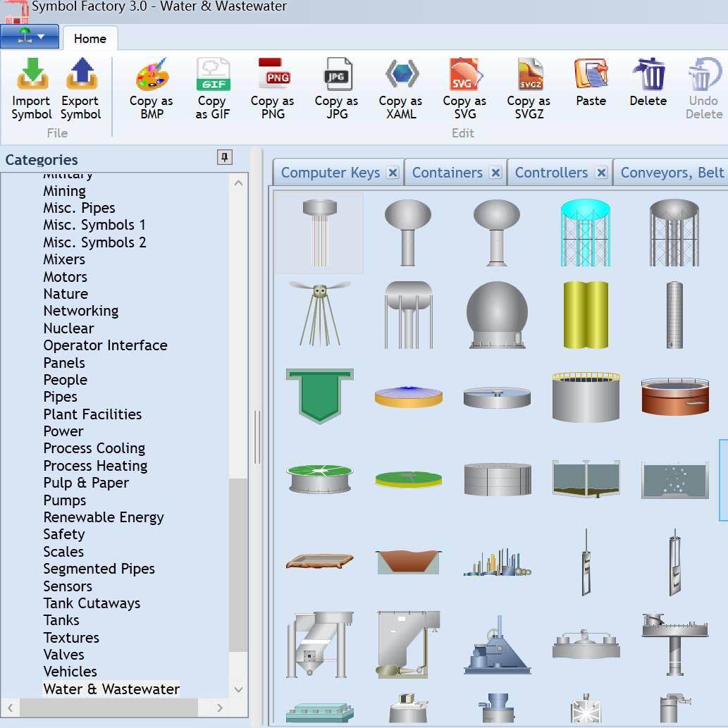The image size is (728, 728).
Task: Select the blue triangular pump station symbol
Action: coord(497,644)
